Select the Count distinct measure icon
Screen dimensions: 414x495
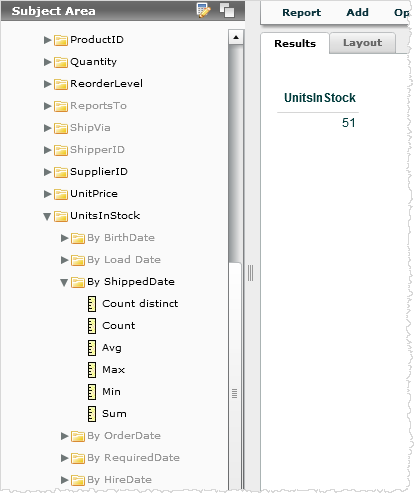click(x=92, y=304)
